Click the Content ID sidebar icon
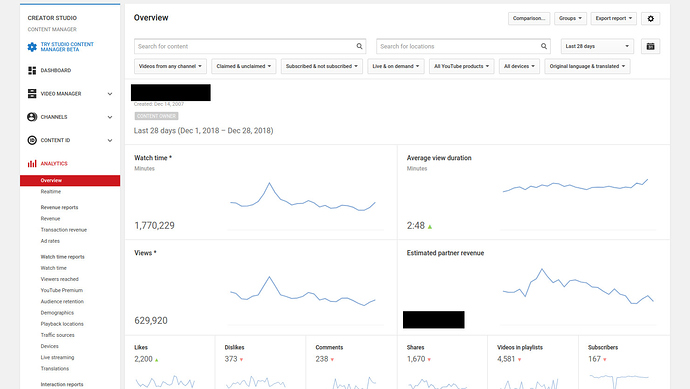The image size is (690, 389). click(x=32, y=140)
